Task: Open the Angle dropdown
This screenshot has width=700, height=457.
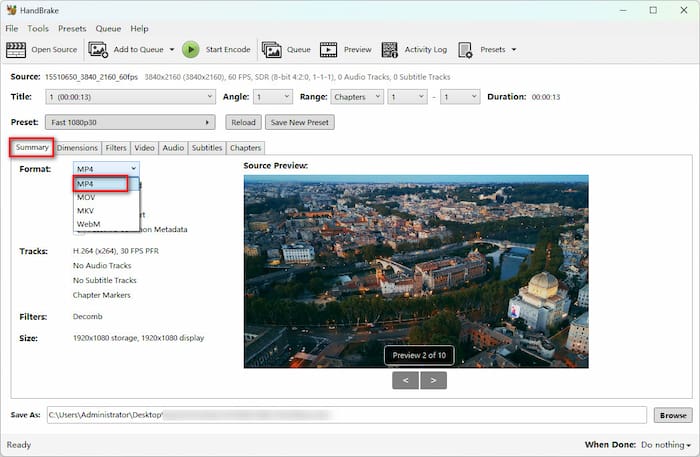Action: [273, 97]
